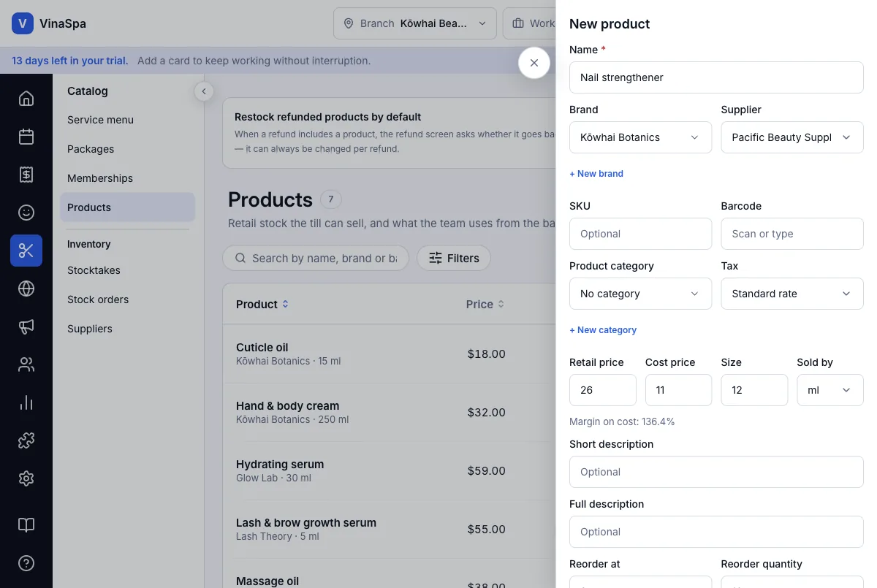877x588 pixels.
Task: Open the Sales receipt icon in the sidebar
Action: (26, 175)
